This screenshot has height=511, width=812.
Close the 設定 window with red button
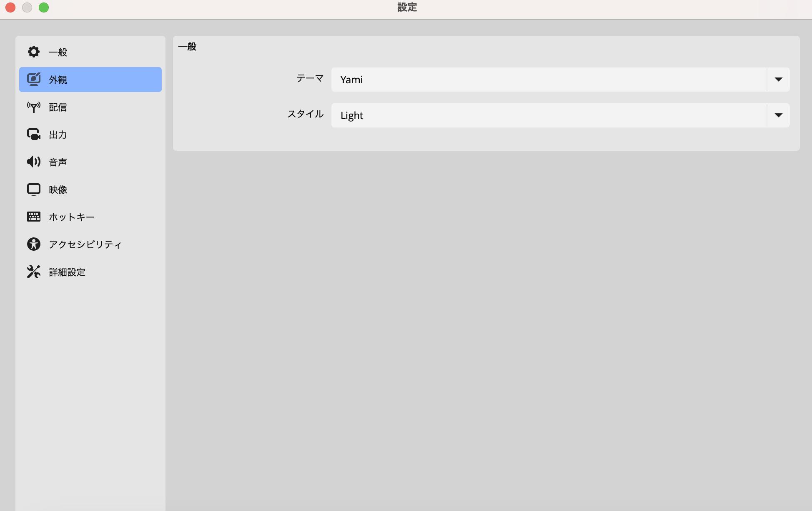10,7
